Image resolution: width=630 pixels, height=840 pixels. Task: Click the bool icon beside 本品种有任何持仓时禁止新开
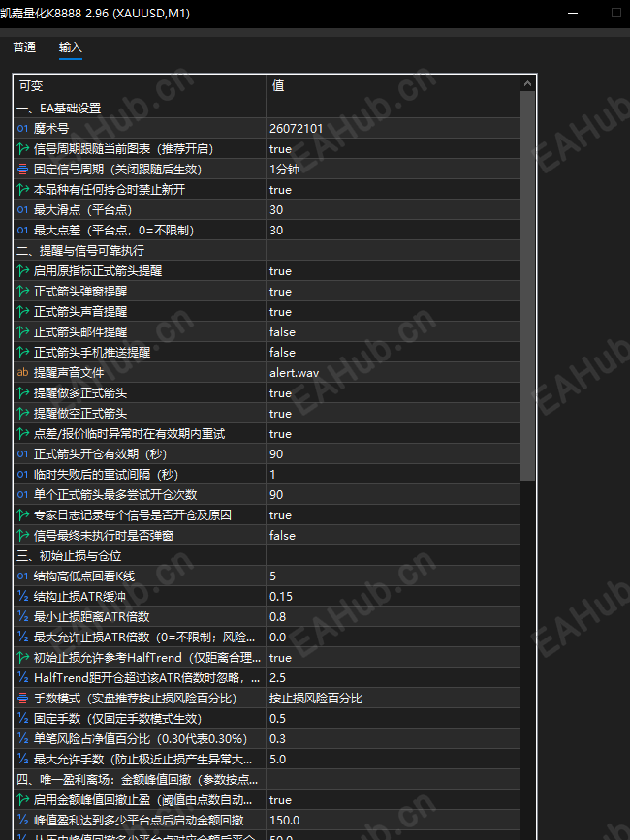22,190
